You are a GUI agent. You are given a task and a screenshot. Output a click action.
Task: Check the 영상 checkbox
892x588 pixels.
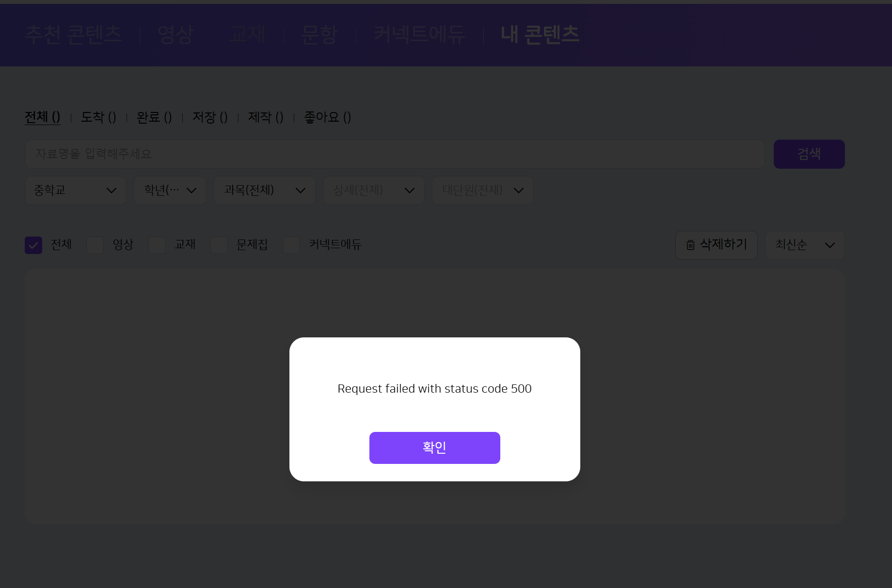(x=95, y=245)
